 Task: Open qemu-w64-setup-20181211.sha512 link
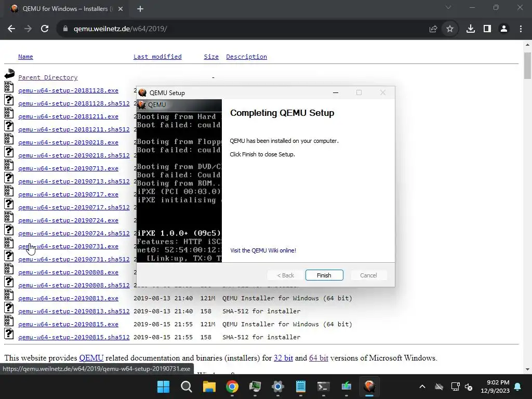[x=74, y=129]
